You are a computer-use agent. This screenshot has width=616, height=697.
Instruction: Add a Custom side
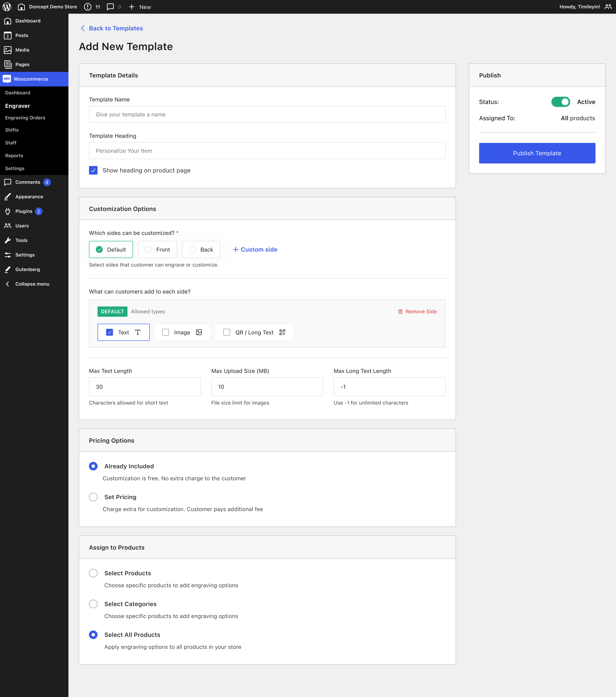coord(255,250)
